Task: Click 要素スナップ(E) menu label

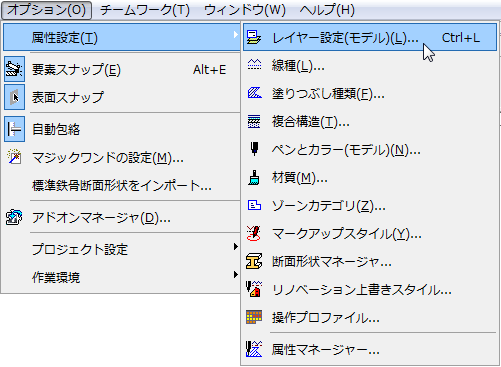Action: 76,70
